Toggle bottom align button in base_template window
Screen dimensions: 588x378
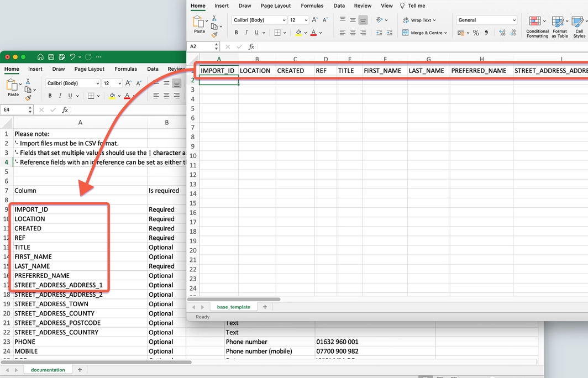(x=363, y=20)
